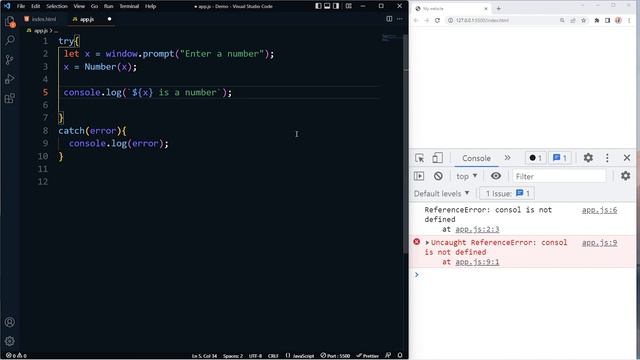Open the Default levels dropdown
Screen dimensions: 640x360
441,193
